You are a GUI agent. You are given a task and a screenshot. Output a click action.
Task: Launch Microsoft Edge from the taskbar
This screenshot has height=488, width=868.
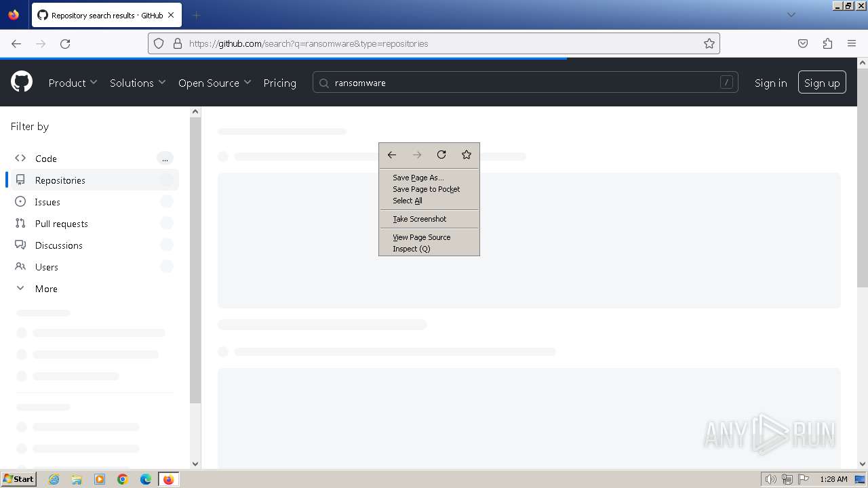pos(146,479)
